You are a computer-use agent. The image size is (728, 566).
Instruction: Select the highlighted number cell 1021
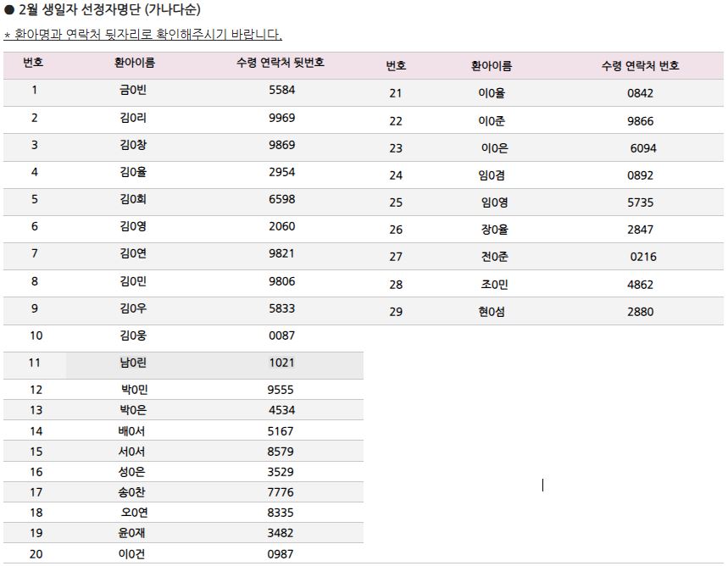281,363
